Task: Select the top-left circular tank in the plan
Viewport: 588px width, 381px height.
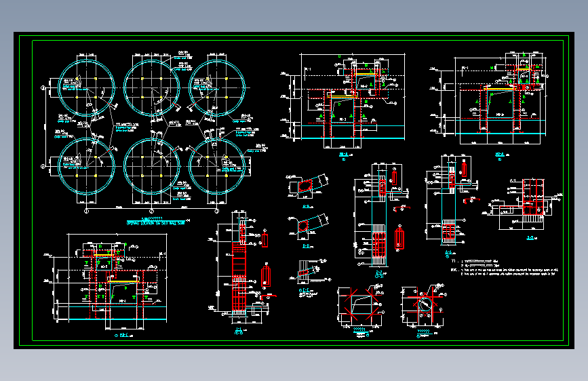Action: (x=86, y=87)
